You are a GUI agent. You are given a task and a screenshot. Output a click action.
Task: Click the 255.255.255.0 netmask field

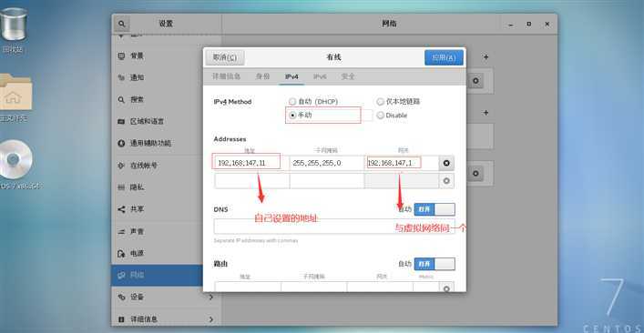(x=327, y=163)
